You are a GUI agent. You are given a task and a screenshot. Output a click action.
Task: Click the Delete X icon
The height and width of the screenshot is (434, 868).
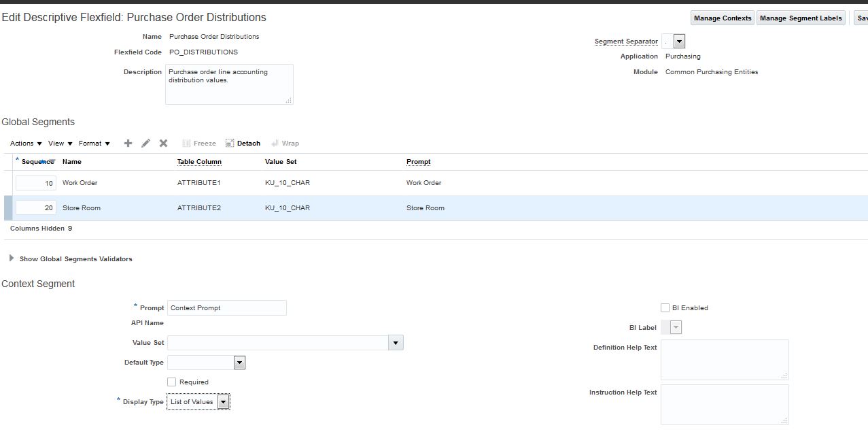coord(163,143)
